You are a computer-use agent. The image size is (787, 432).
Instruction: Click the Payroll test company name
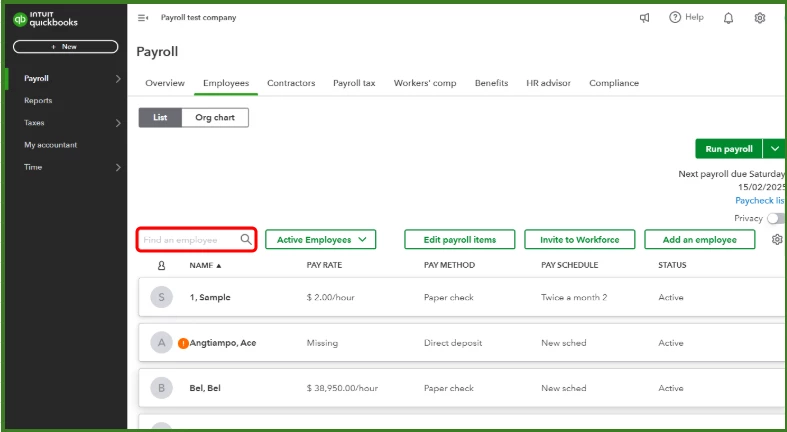pos(198,18)
